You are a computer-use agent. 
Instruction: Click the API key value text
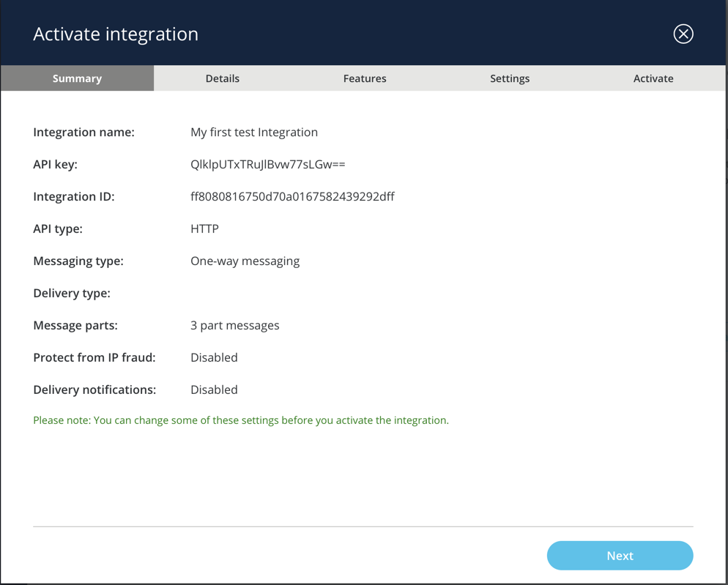coord(267,165)
